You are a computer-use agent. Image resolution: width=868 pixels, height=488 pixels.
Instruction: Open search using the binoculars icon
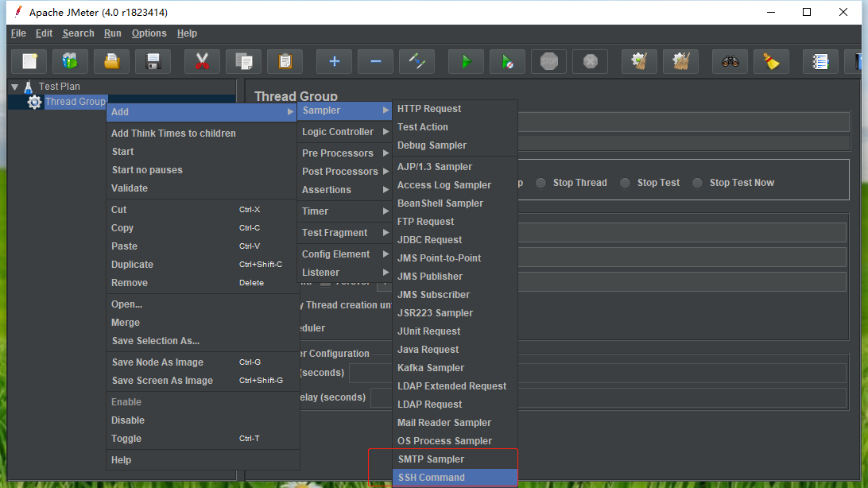[730, 62]
